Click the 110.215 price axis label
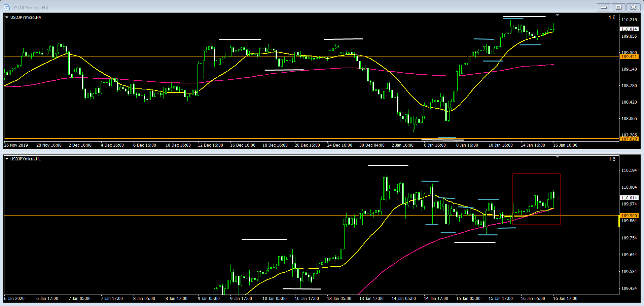The image size is (644, 306). 629,20
